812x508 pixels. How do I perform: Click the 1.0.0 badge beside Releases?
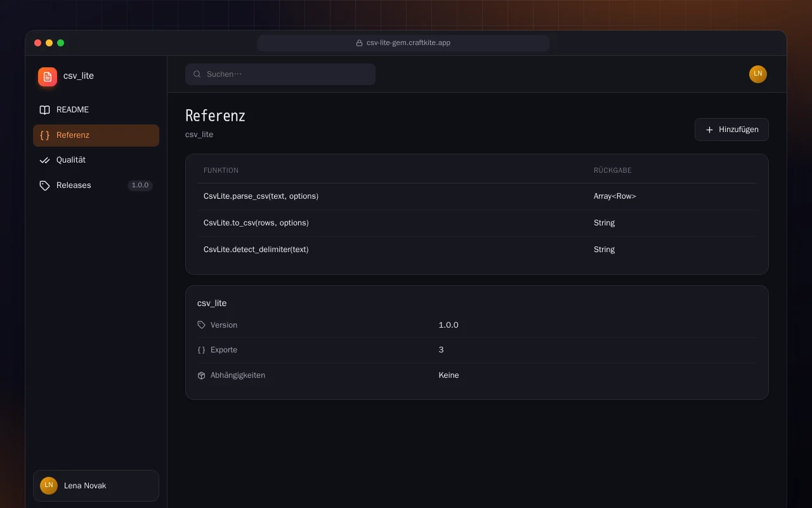140,185
